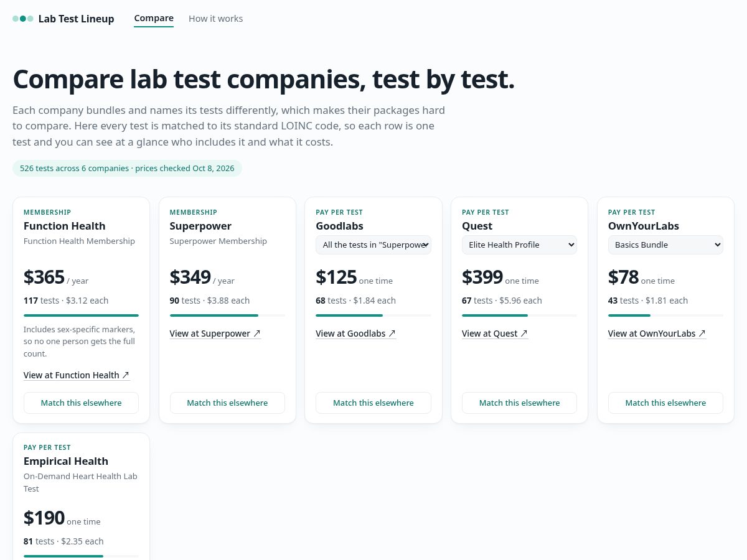Click On-Demand Heart Health Lab Test text
This screenshot has height=560, width=747.
[80, 482]
